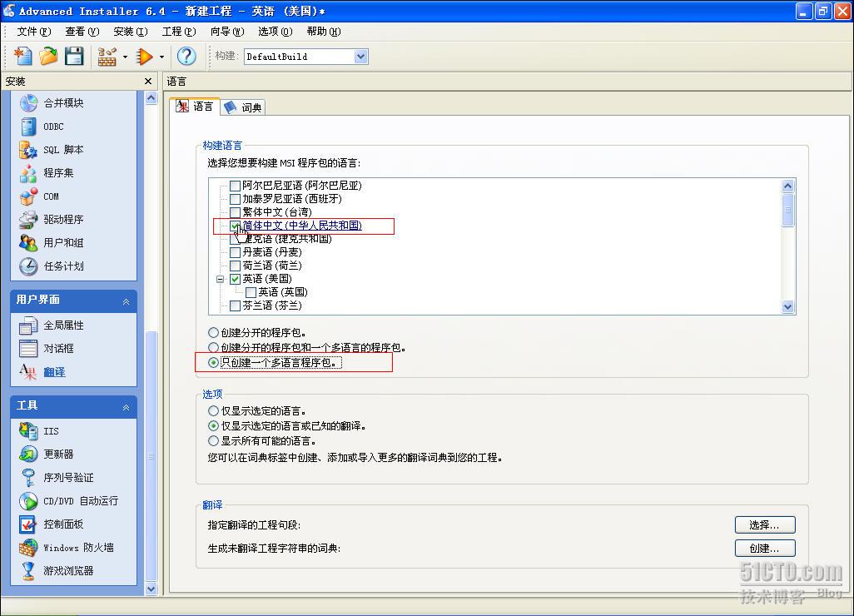The height and width of the screenshot is (616, 854).
Task: Click sidebar scroll-up arrow
Action: 151,98
